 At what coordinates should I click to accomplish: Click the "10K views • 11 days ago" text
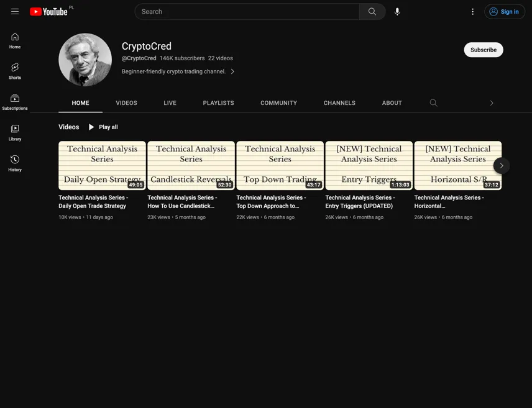coord(86,217)
